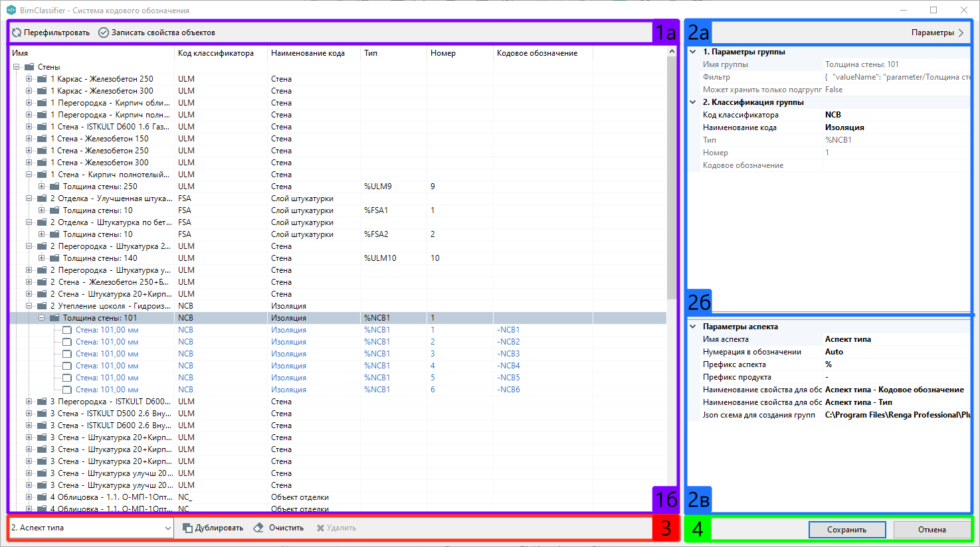
Task: Click the Сохранить button
Action: pyautogui.click(x=847, y=530)
